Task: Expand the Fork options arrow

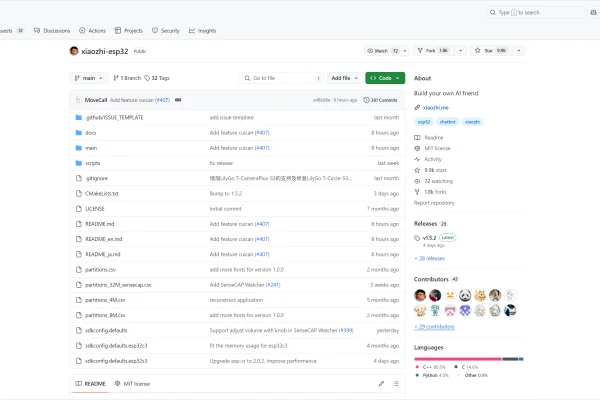Action: [x=461, y=51]
